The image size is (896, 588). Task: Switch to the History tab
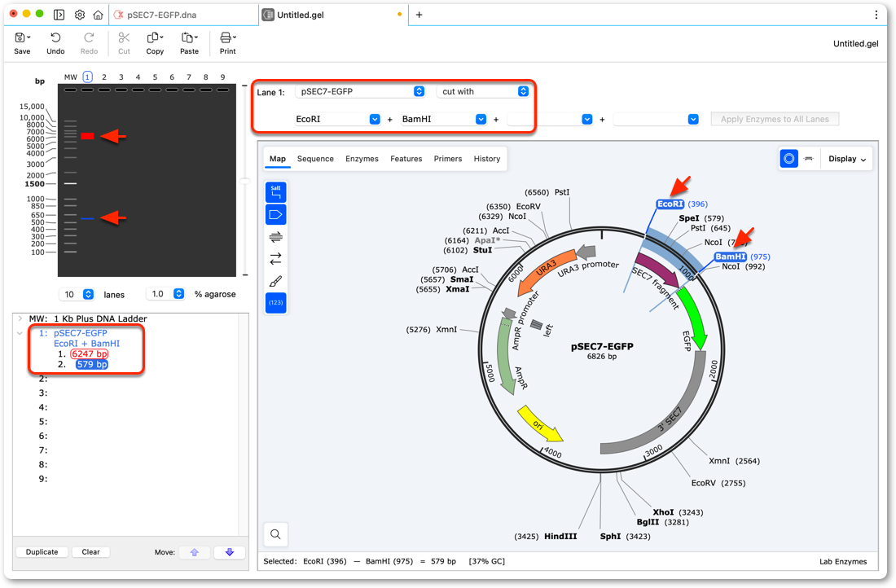point(487,159)
